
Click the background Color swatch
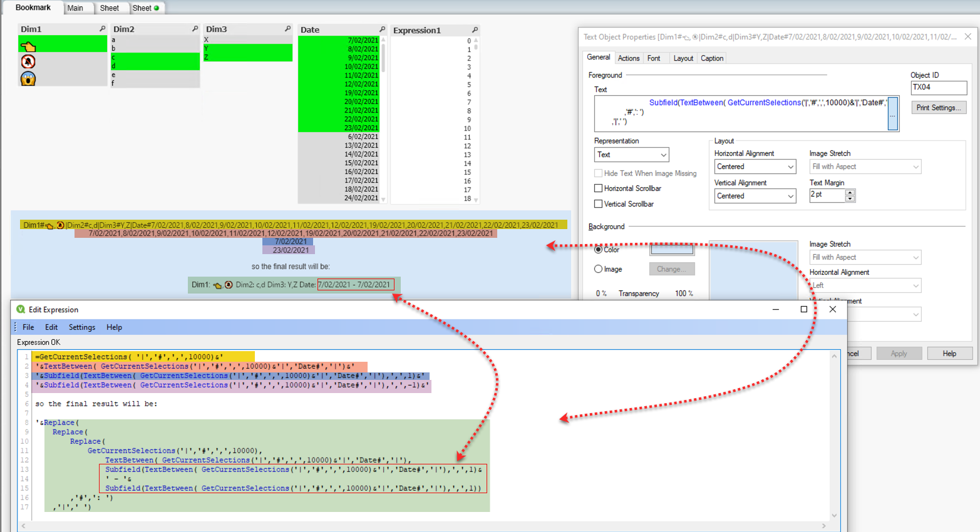point(672,250)
